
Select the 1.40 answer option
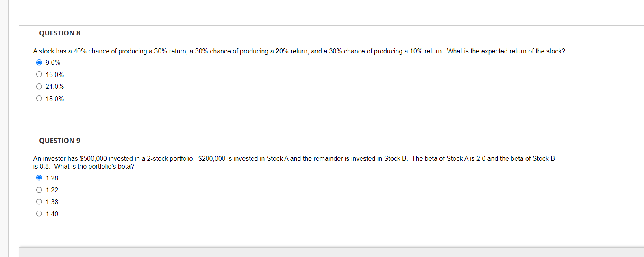39,213
